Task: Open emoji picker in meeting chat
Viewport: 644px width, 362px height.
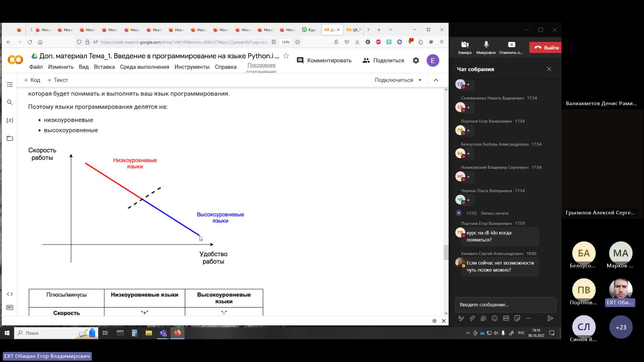Action: pyautogui.click(x=494, y=318)
